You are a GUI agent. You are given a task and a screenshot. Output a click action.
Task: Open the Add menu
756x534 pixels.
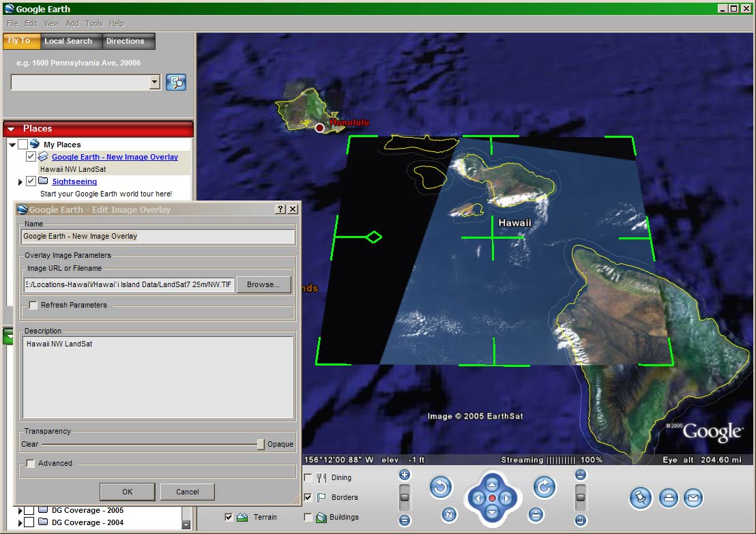(x=72, y=23)
